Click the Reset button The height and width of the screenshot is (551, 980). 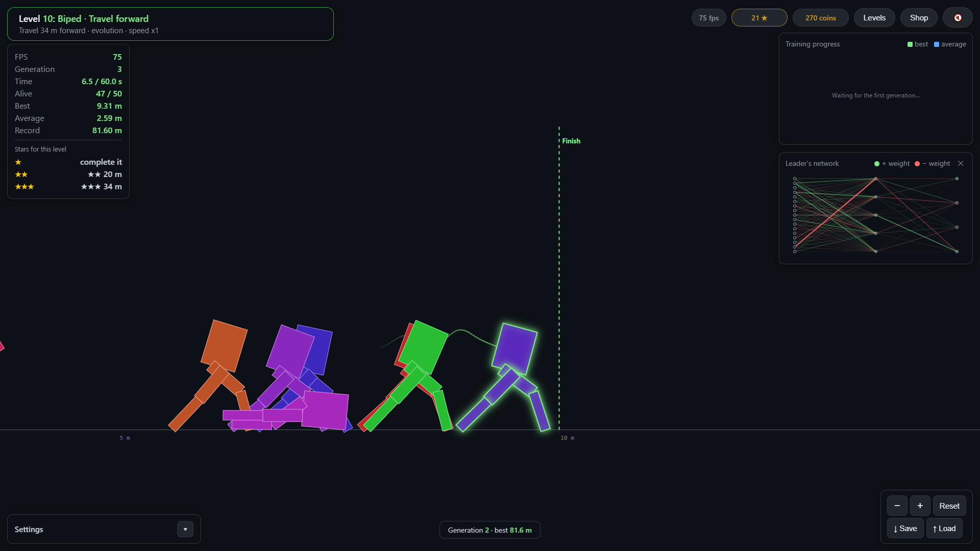949,506
